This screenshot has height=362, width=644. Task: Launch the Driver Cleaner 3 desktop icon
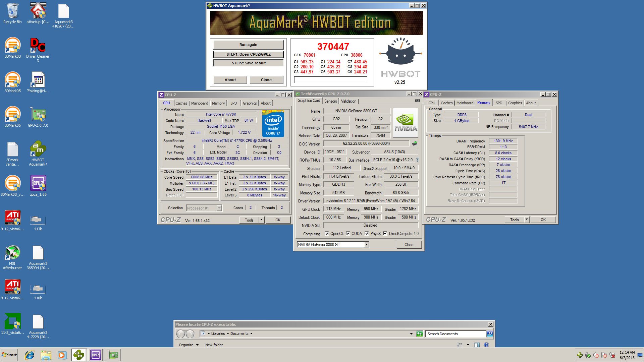coord(38,49)
